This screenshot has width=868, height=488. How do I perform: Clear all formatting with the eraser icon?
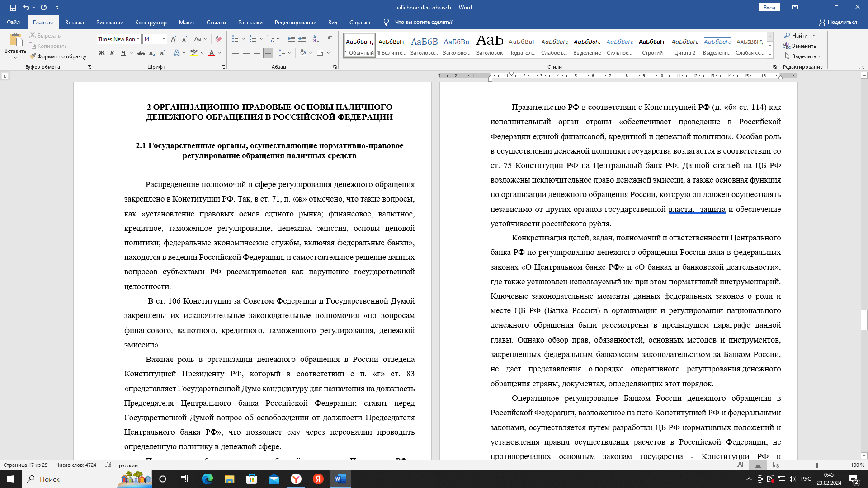tap(218, 39)
